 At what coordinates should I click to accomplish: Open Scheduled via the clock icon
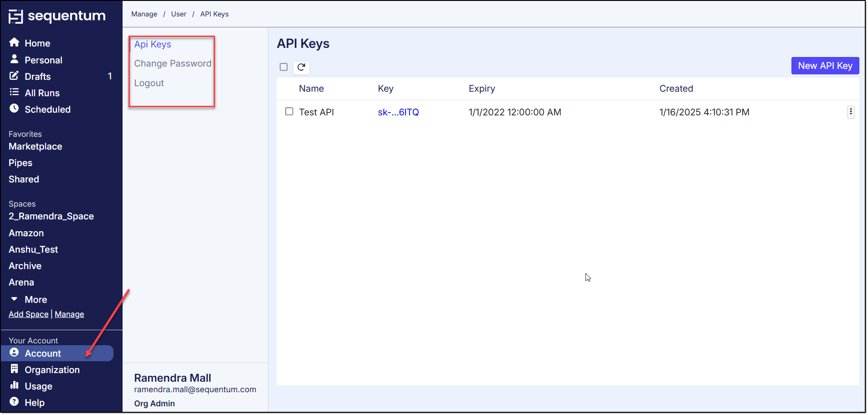pyautogui.click(x=14, y=109)
